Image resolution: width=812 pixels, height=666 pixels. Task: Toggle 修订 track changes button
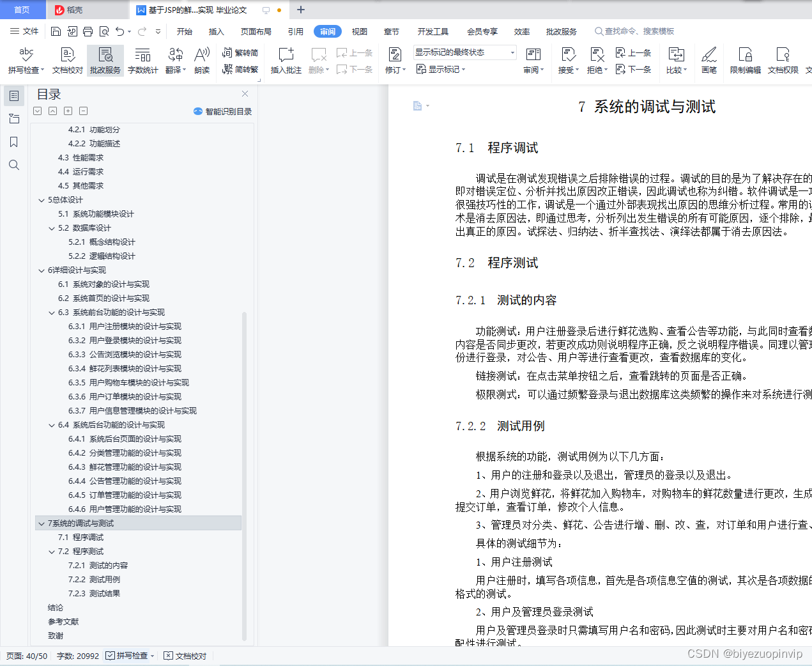click(x=395, y=61)
